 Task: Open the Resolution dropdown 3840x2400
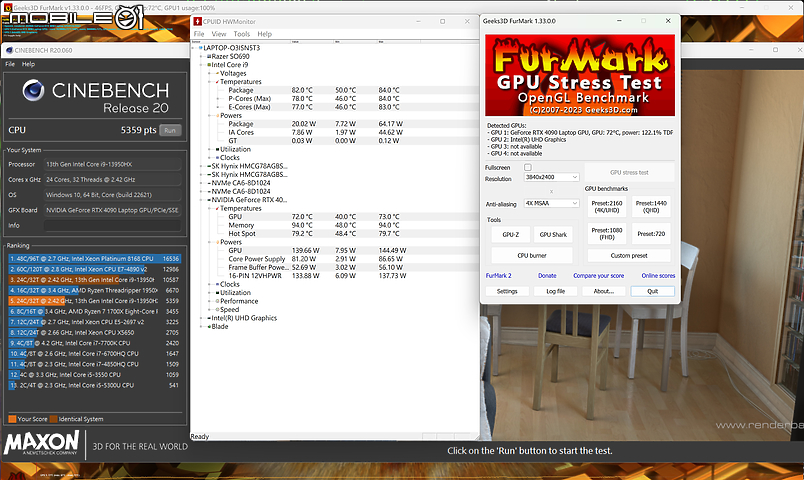[551, 177]
